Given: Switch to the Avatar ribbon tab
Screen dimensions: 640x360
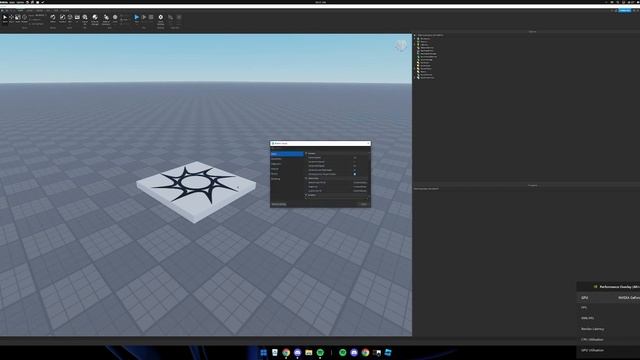Looking at the screenshot, I should tap(40, 10).
